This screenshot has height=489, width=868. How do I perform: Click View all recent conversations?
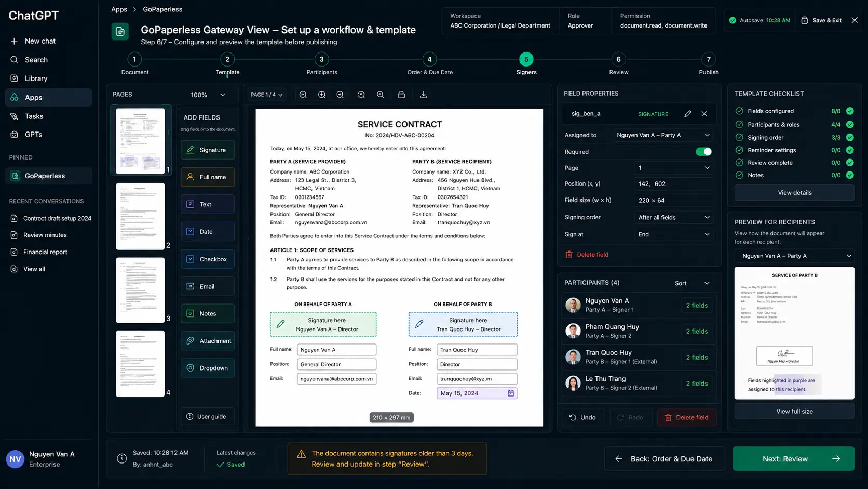[x=28, y=269]
